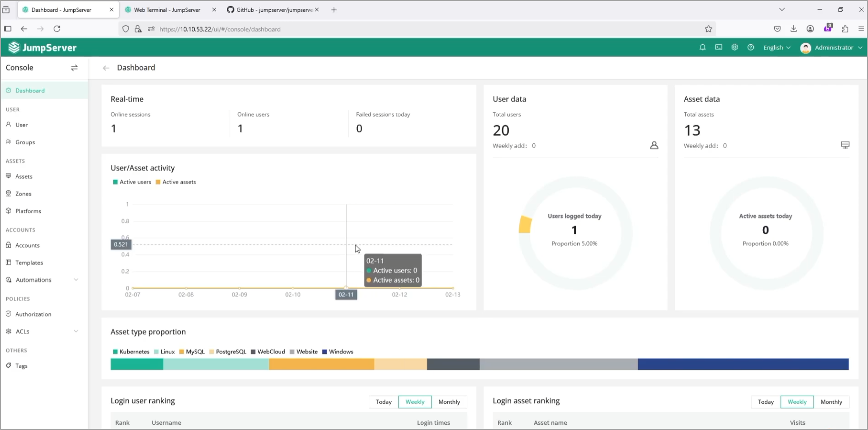
Task: Expand the Automations sidebar submenu
Action: 76,280
